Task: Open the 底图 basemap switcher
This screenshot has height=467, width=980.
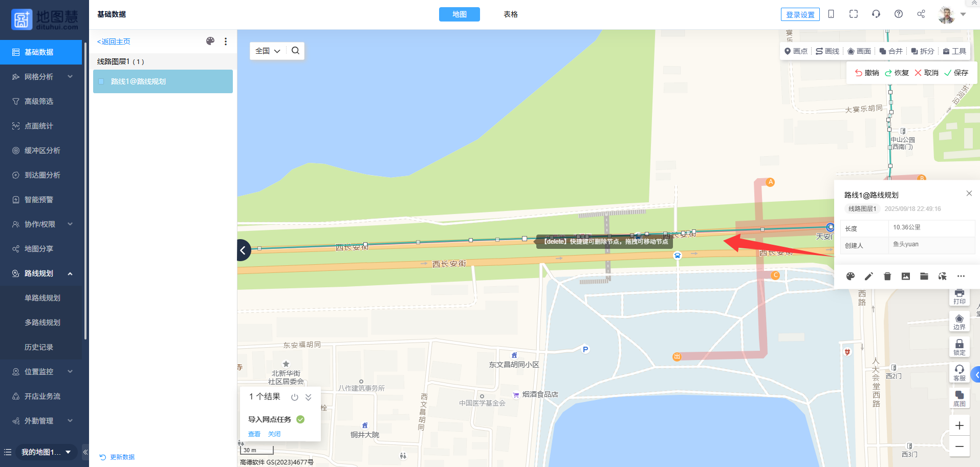Action: click(x=959, y=398)
